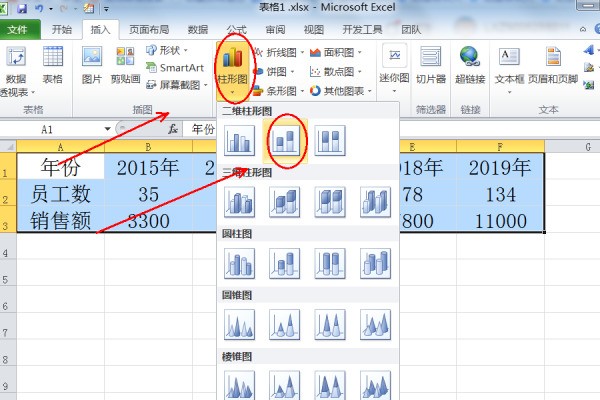Pick the 100% stacked cone chart
The height and width of the screenshot is (400, 600).
(x=330, y=325)
